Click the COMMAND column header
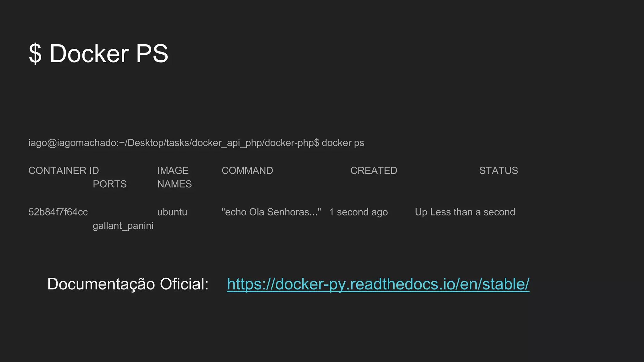Viewport: 644px width, 362px height. point(247,171)
